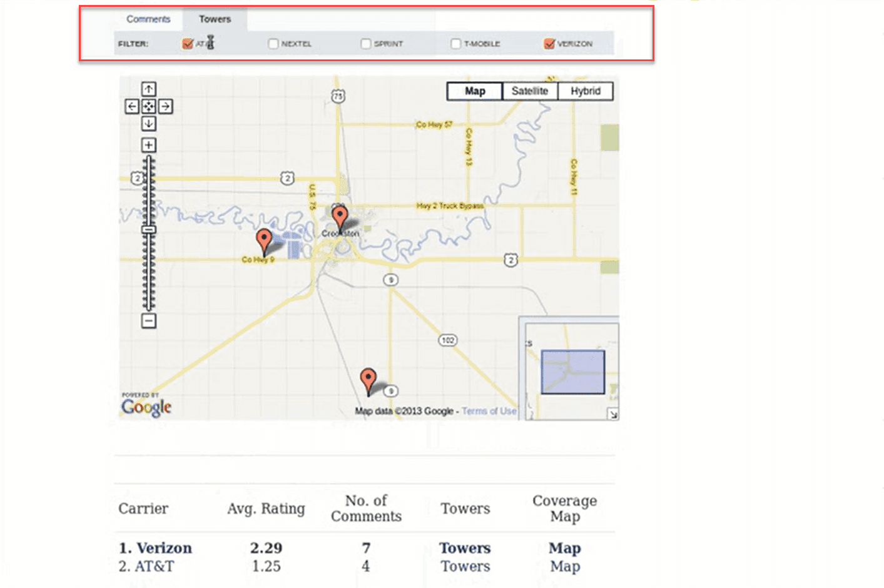884x588 pixels.
Task: Enable the NEXTEL filter
Action: (273, 44)
